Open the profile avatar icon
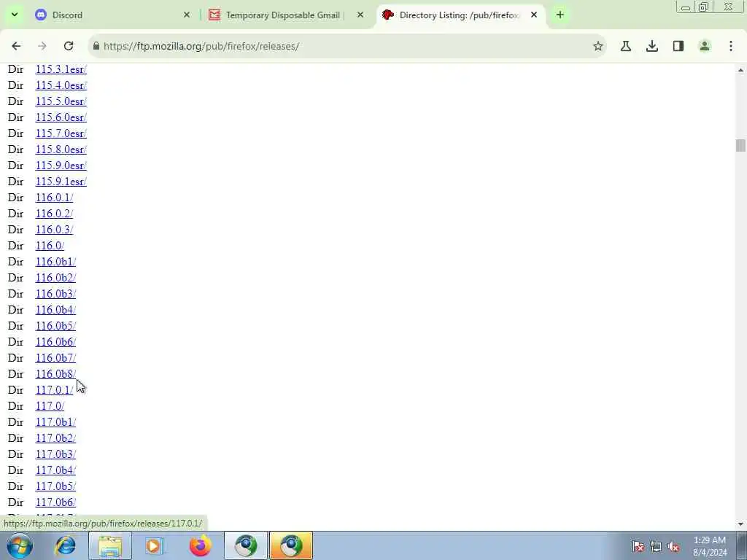The height and width of the screenshot is (560, 747). coord(705,46)
